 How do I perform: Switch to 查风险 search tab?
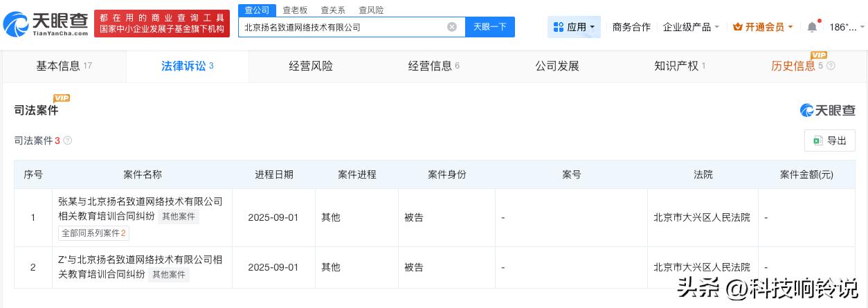[371, 10]
